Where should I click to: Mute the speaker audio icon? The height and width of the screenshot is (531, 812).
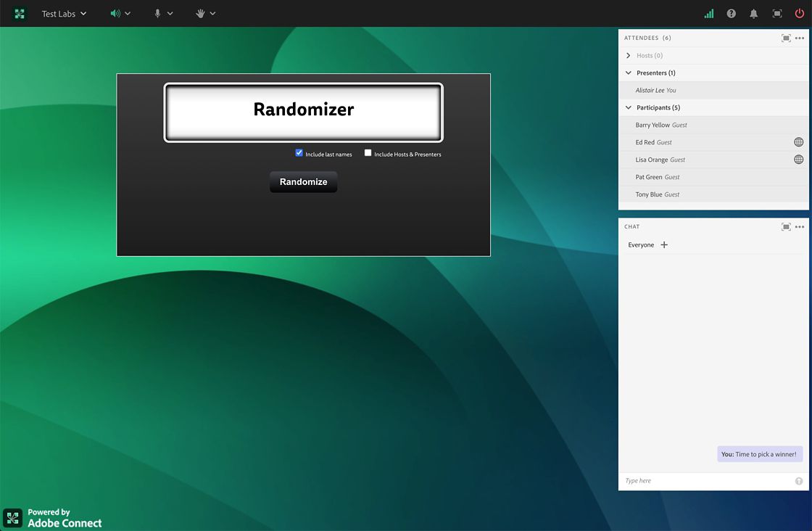(116, 13)
